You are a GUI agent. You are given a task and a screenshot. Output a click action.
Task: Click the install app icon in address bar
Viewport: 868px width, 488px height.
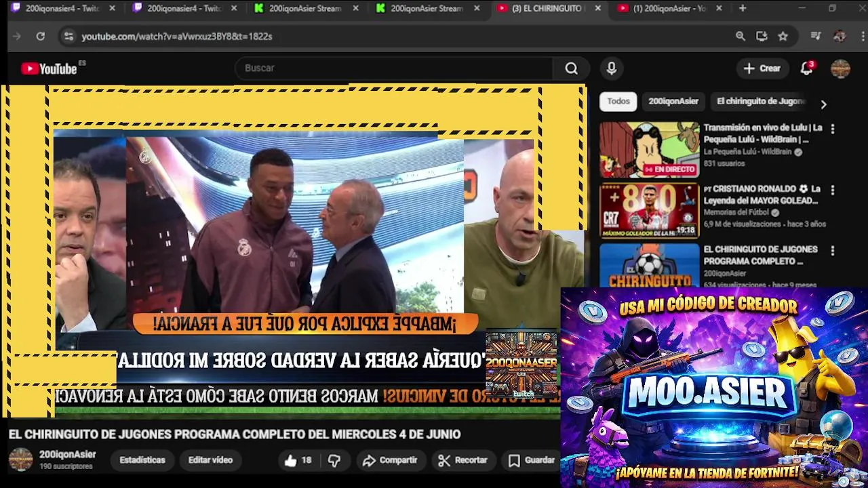[762, 37]
